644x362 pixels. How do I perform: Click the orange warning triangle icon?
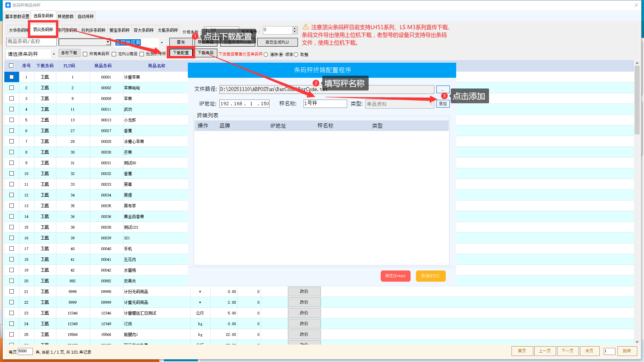point(306,27)
